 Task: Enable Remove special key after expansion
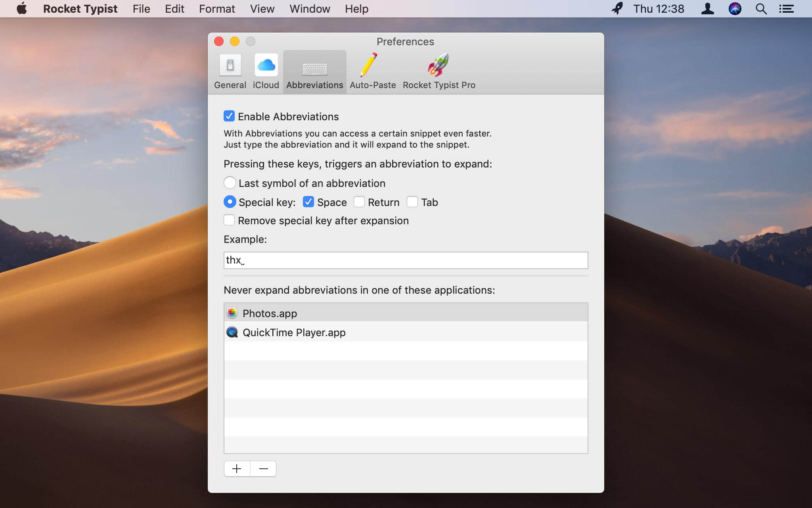(x=229, y=220)
